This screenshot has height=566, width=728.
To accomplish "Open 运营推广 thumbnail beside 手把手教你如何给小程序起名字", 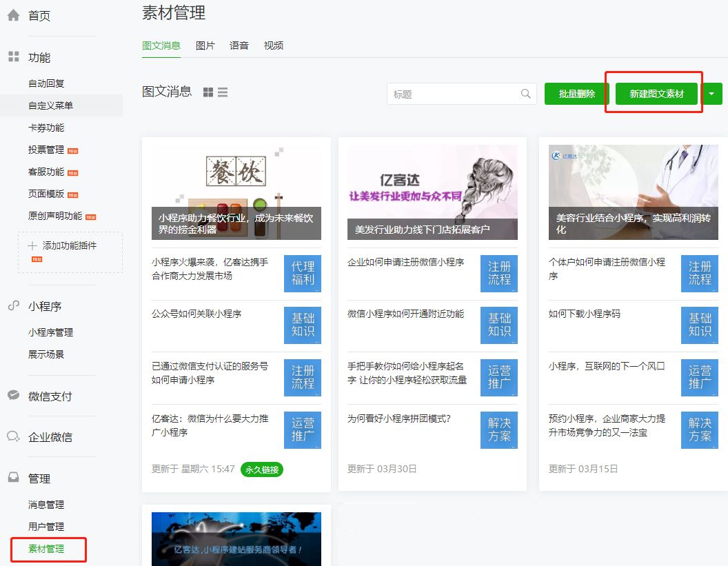I will coord(499,378).
